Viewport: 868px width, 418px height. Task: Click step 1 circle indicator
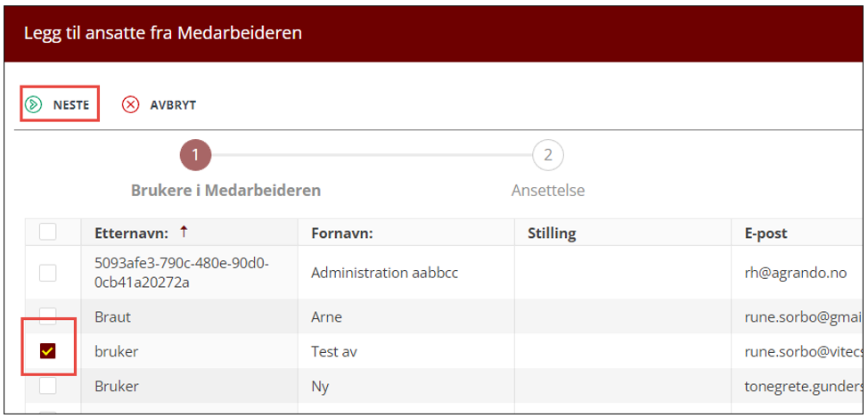195,156
